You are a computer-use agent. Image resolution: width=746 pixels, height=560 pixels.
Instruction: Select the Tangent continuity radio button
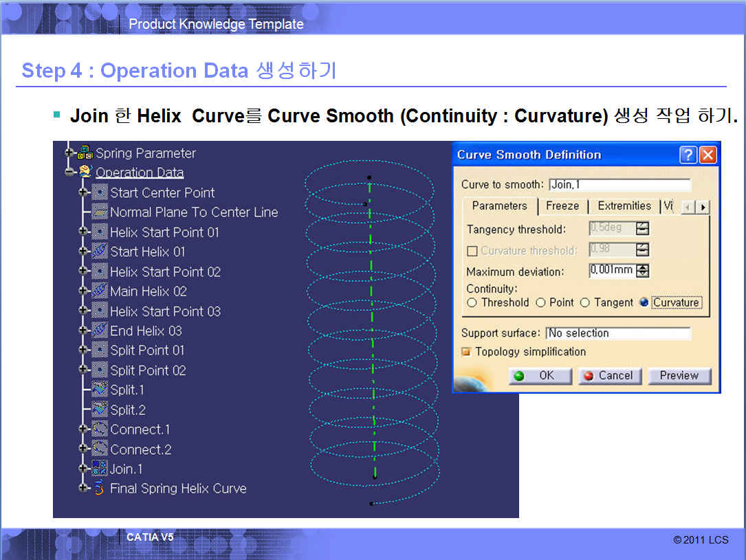click(585, 302)
